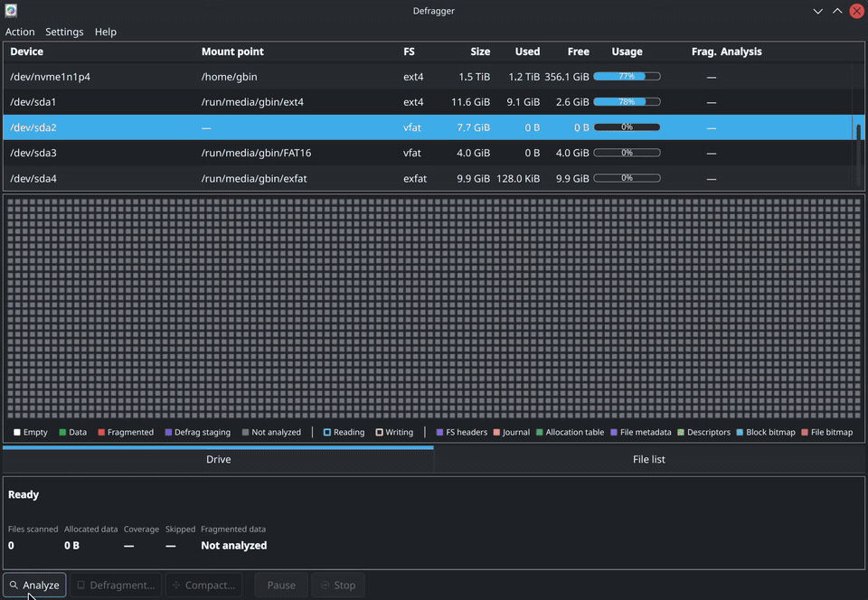This screenshot has height=600, width=868.
Task: Open the Help menu
Action: (x=105, y=32)
